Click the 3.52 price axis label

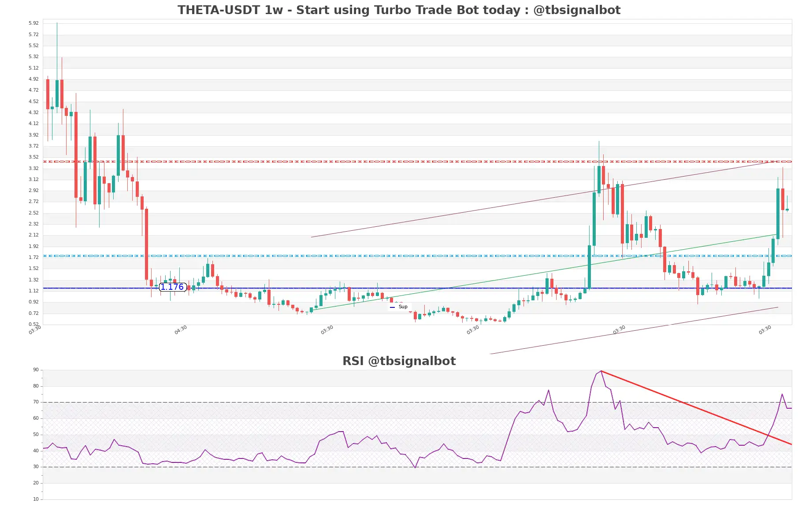[33, 157]
